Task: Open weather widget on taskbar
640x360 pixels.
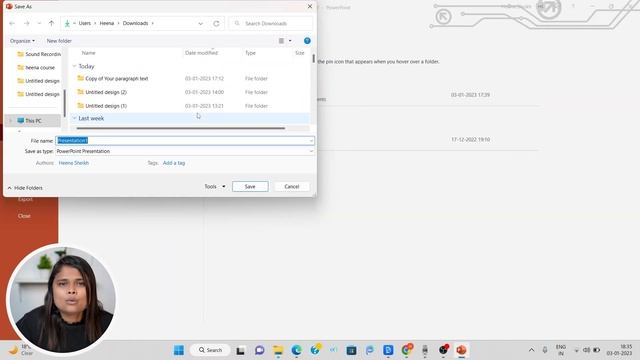Action: coord(20,350)
